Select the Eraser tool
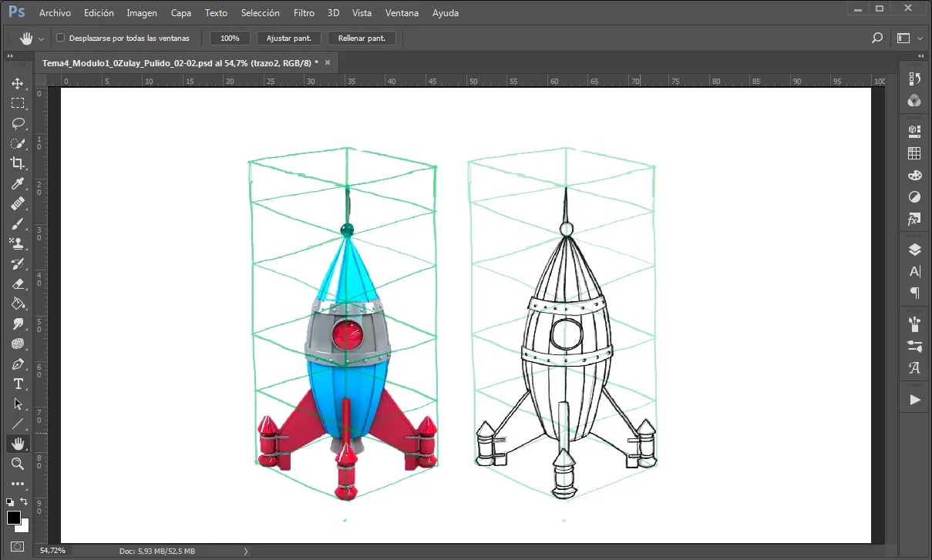 (x=18, y=283)
